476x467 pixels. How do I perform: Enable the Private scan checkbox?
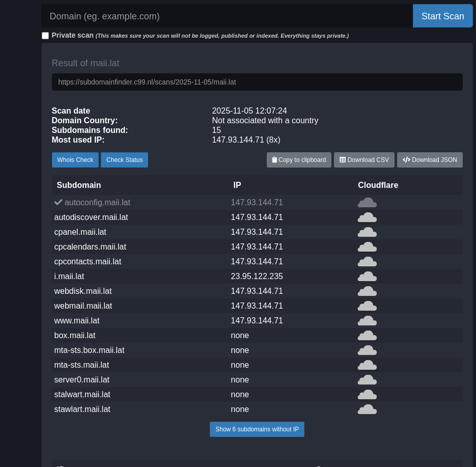(x=45, y=35)
